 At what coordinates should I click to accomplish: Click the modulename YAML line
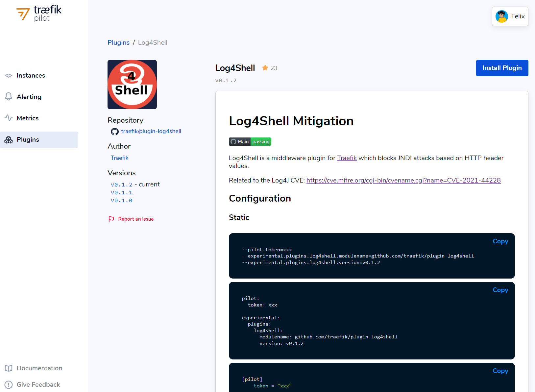(x=328, y=337)
